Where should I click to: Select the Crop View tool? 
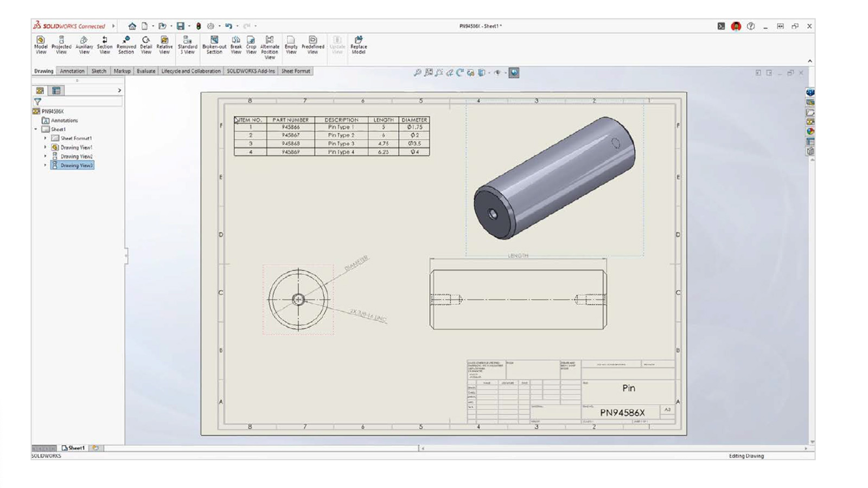coord(251,45)
